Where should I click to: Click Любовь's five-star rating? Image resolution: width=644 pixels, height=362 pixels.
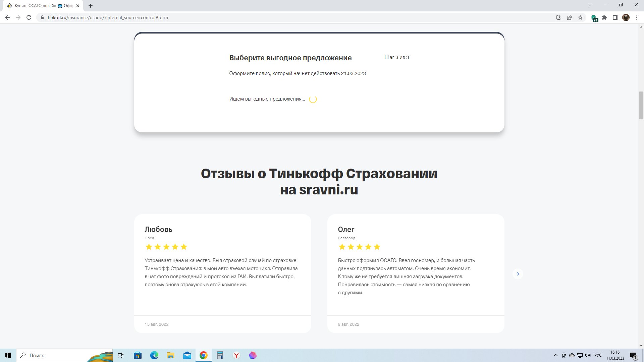pyautogui.click(x=166, y=247)
